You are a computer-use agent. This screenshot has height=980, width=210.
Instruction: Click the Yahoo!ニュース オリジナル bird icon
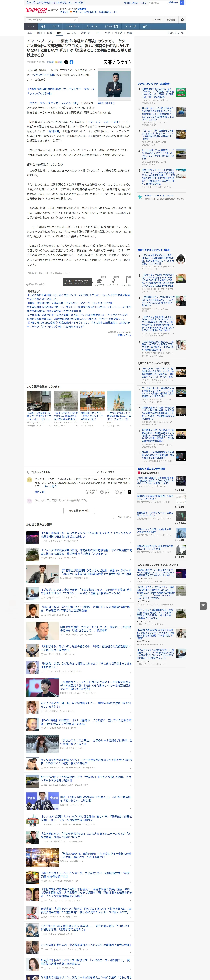coord(140,197)
